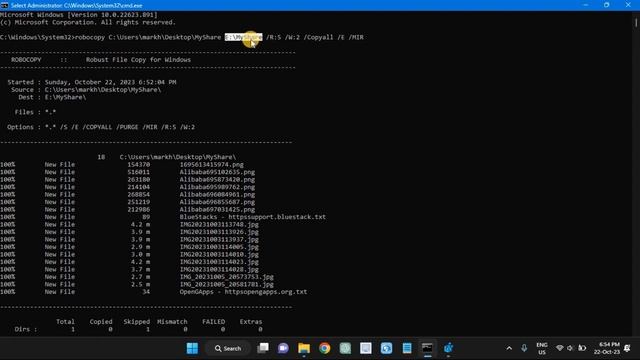Click file name IMG_20231005_20581781.jpg

click(227, 284)
